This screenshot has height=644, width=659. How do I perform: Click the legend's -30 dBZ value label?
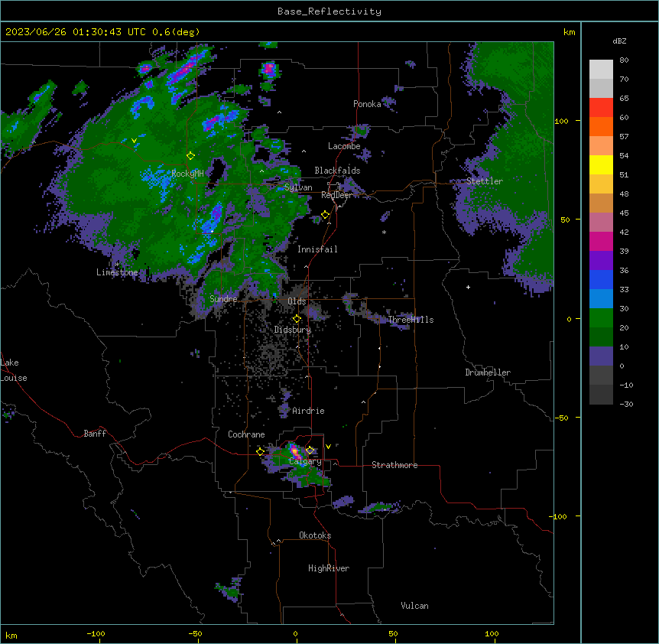tap(627, 404)
